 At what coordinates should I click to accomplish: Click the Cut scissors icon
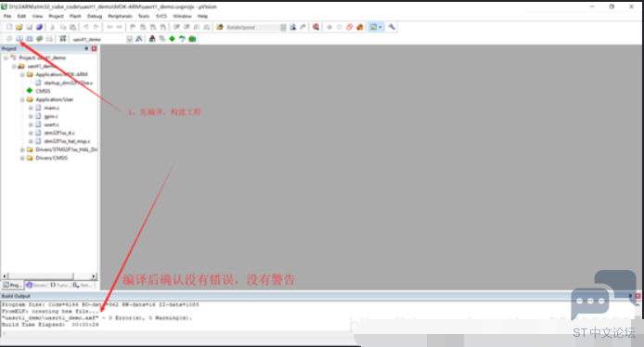click(x=53, y=27)
